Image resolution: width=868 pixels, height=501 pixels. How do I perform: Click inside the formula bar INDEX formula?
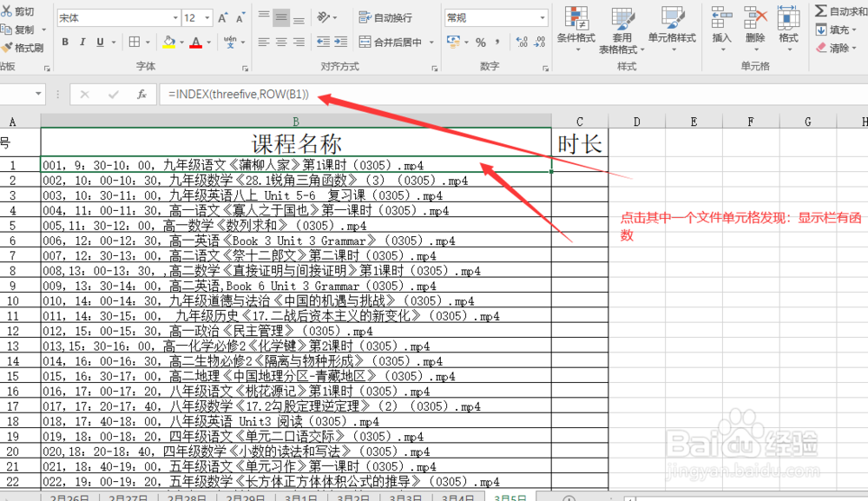pos(239,94)
